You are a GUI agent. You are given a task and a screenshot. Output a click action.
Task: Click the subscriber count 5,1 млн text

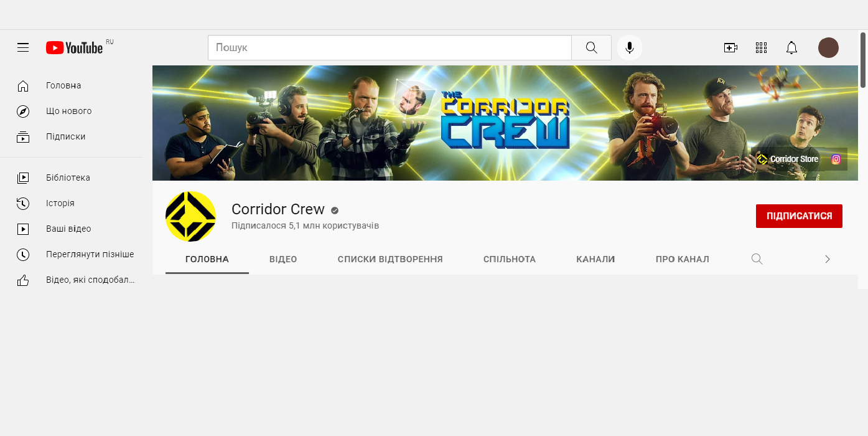[x=306, y=225]
